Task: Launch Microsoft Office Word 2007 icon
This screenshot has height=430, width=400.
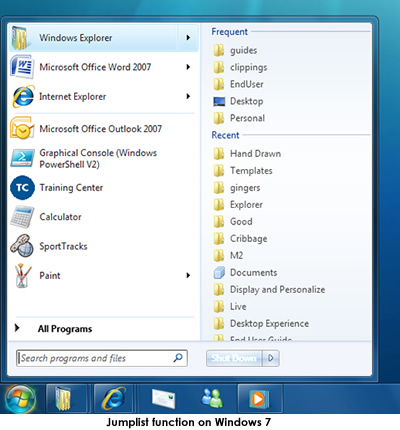Action: tap(22, 67)
